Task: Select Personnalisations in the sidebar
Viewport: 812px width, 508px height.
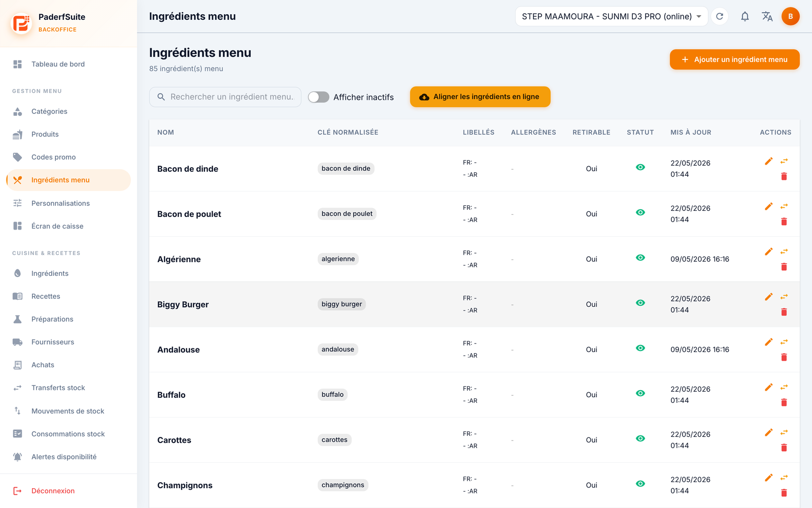Action: [69, 203]
